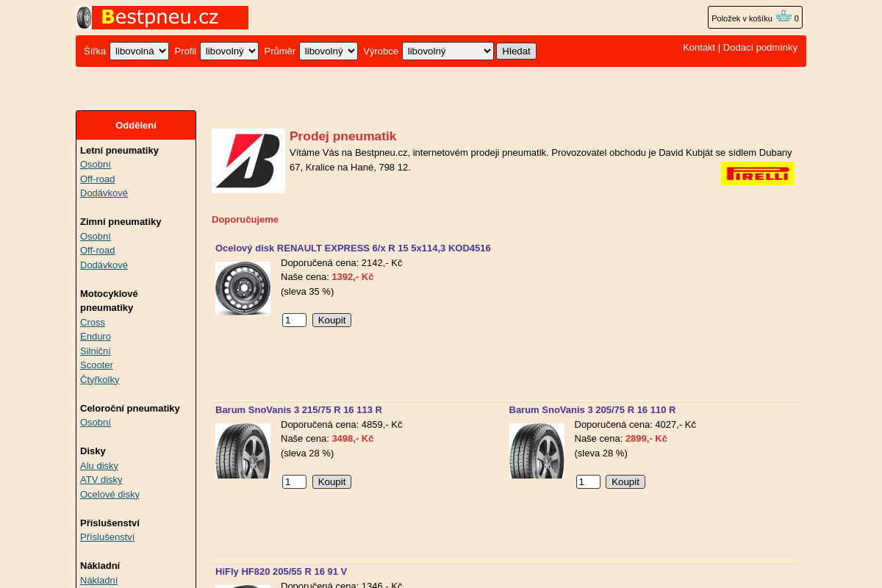Open the Kontakt page

coord(699,47)
